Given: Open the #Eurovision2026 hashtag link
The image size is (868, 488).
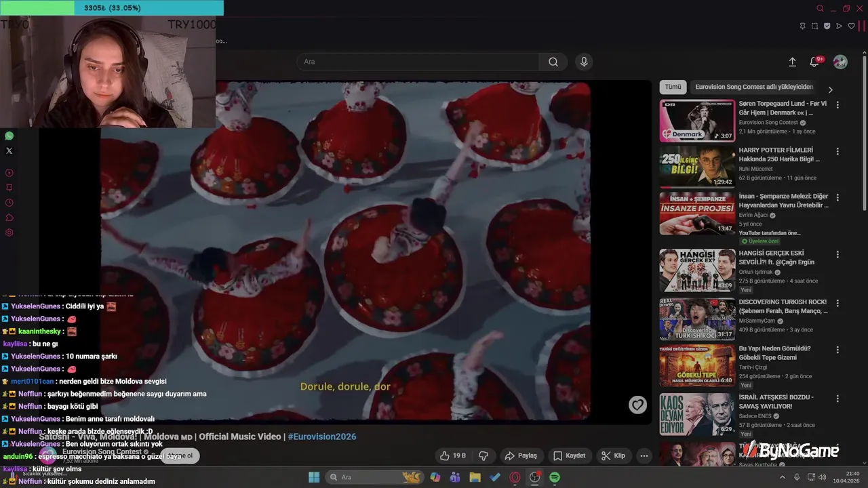Looking at the screenshot, I should coord(322,436).
